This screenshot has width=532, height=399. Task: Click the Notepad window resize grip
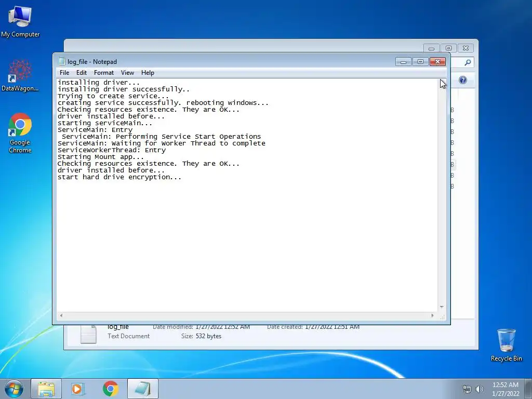click(x=442, y=317)
